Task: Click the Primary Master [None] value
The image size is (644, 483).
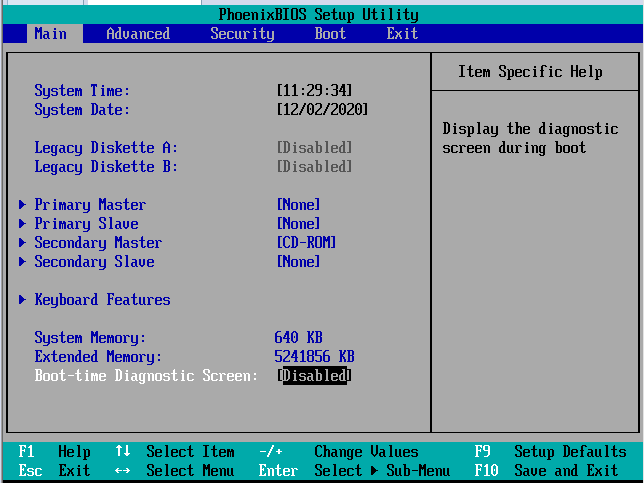Action: tap(299, 205)
